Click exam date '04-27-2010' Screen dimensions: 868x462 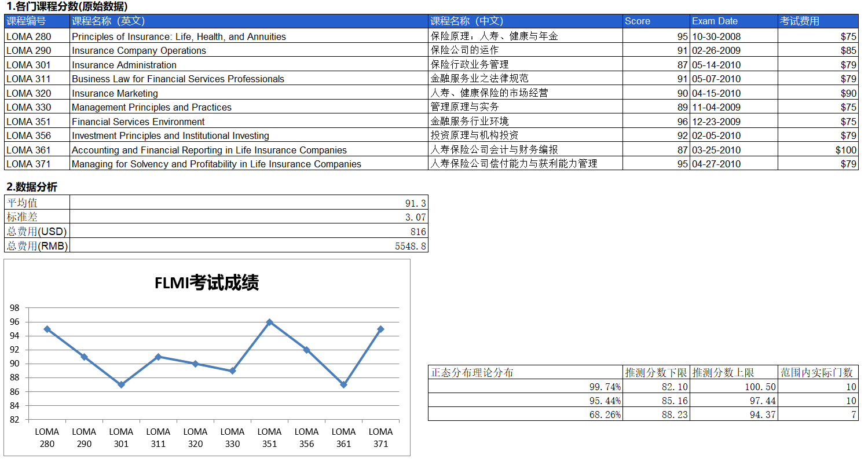pos(734,164)
